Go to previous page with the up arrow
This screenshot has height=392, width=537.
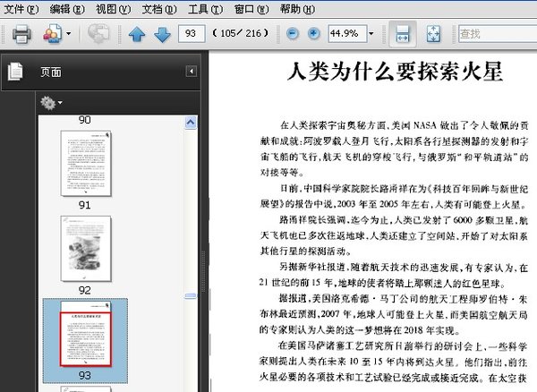click(x=137, y=34)
